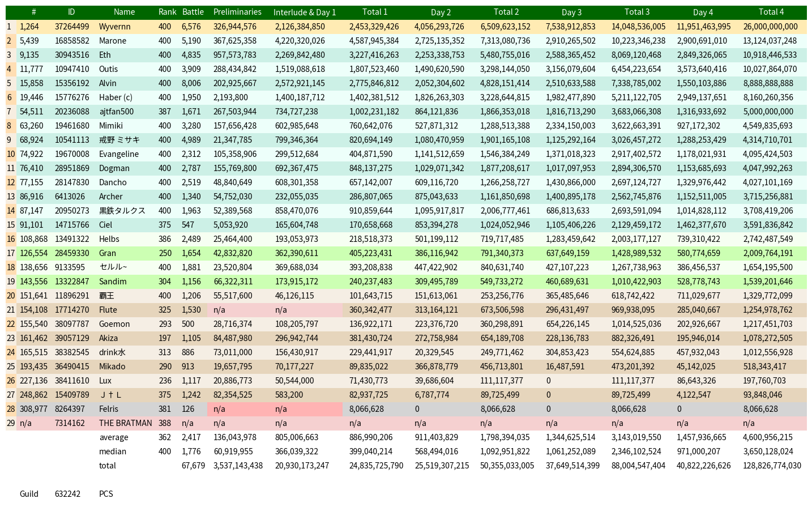Select the ranking cell '1,264'
812x507 pixels.
[29, 27]
